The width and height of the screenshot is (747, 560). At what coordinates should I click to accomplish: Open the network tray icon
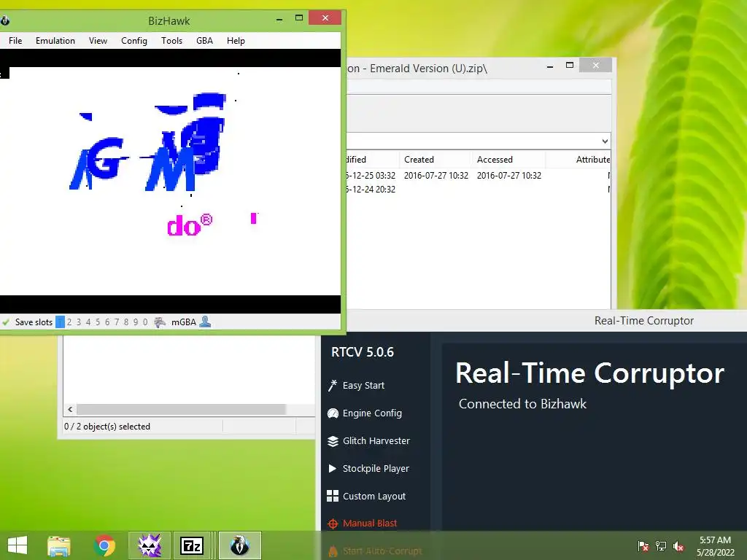click(x=661, y=545)
